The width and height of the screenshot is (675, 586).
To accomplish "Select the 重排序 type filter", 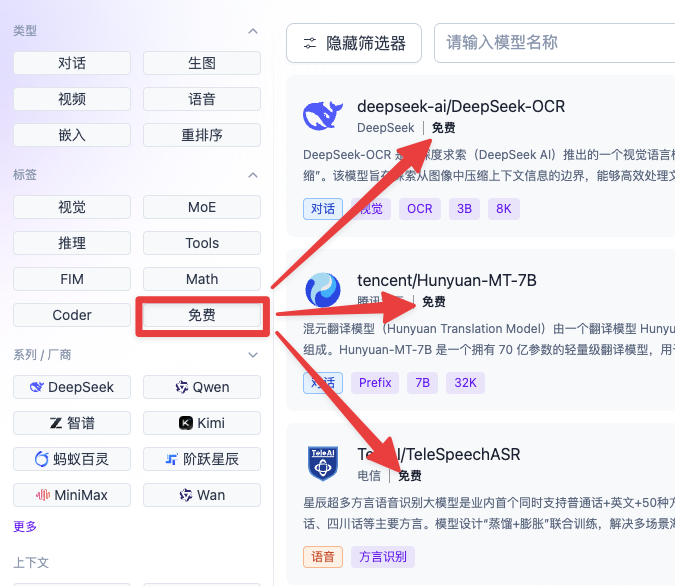I will (202, 135).
